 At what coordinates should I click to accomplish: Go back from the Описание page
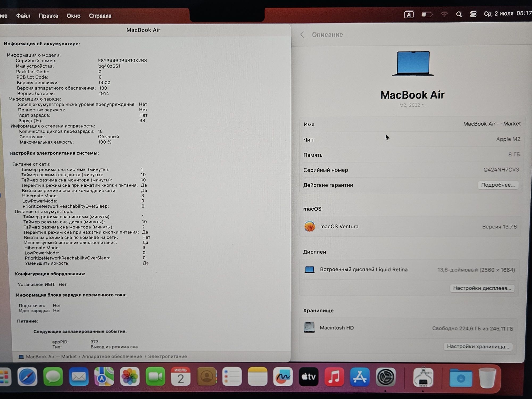coord(302,35)
